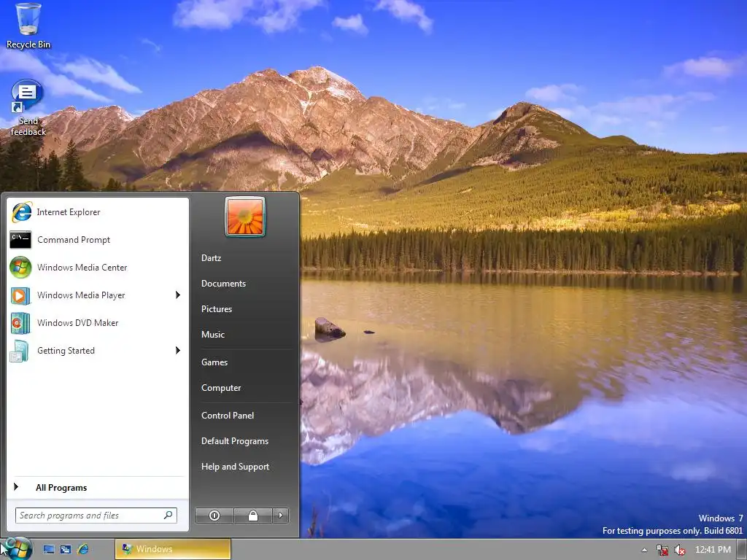Open Pictures library link
Viewport: 747px width, 560px height.
(217, 309)
